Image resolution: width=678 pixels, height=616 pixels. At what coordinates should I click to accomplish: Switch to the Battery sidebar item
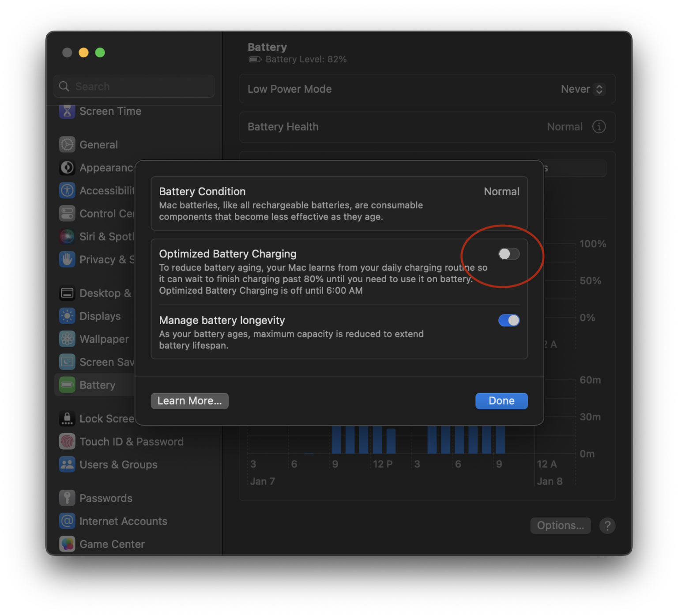[x=67, y=385]
